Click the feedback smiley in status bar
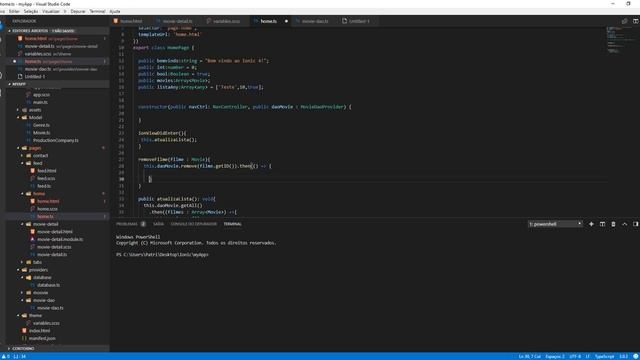The width and height of the screenshot is (640, 360). click(636, 356)
